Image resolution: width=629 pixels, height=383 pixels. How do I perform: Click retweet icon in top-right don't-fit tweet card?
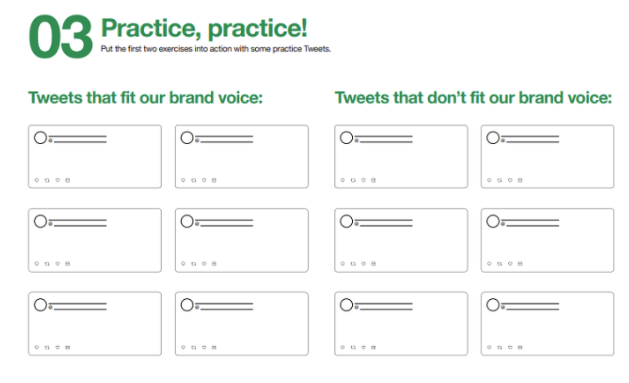(499, 180)
